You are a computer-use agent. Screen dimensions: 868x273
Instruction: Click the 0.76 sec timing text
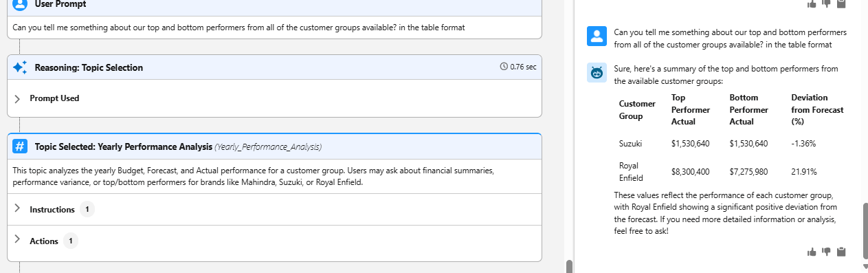tap(523, 67)
